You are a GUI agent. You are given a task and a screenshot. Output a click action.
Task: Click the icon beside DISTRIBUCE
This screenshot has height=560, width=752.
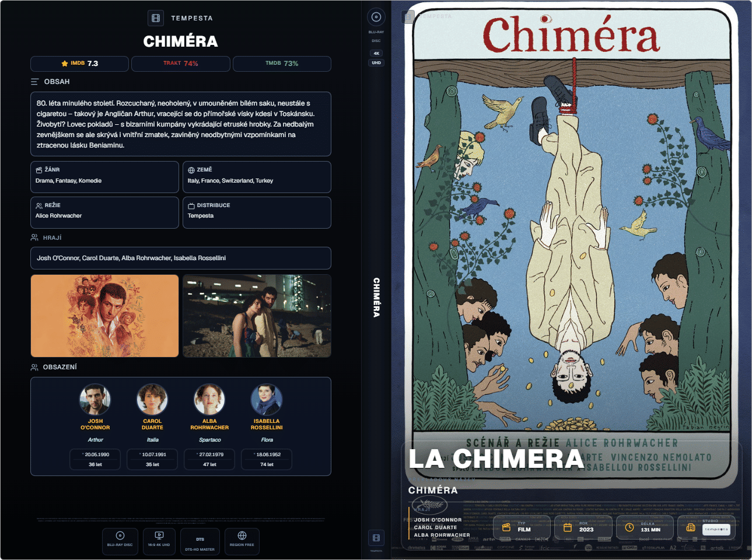pyautogui.click(x=191, y=205)
